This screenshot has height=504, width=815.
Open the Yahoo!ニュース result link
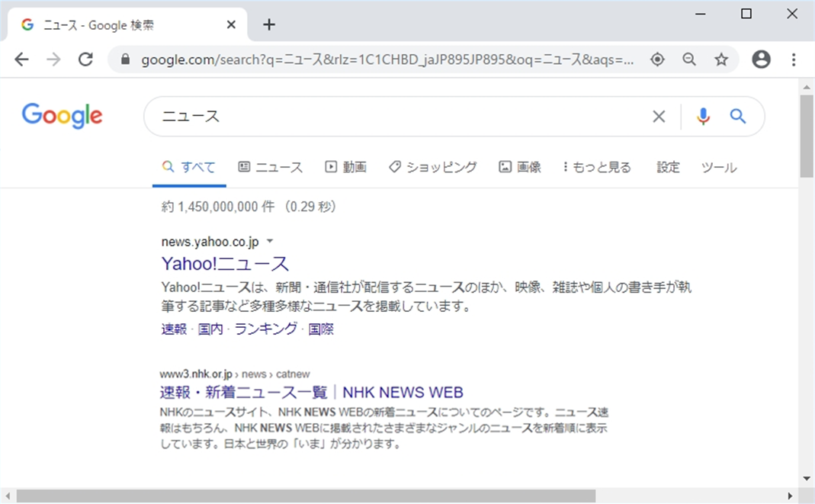[225, 263]
